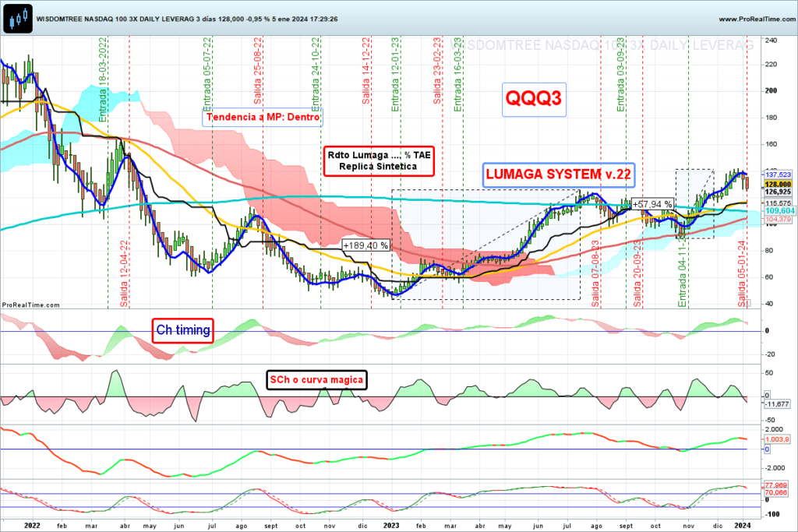Screen dimensions: 798x532
Task: Click the 'Entrada 18-03-2022' marker label
Action: point(103,80)
